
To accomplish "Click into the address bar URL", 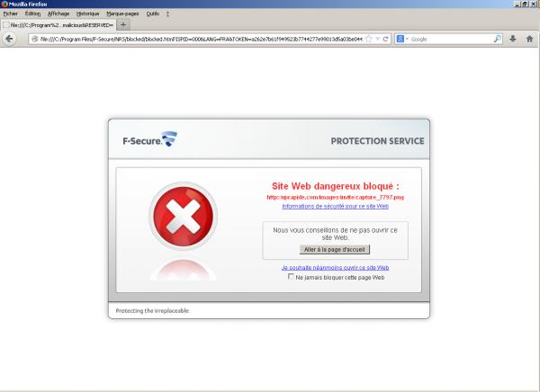I will [201, 40].
